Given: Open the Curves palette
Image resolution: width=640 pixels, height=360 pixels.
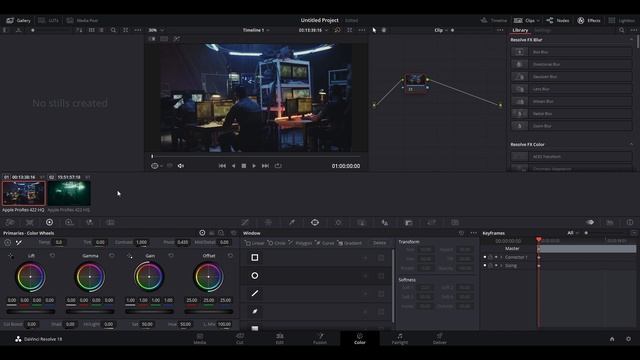Looking at the screenshot, I should tap(245, 222).
